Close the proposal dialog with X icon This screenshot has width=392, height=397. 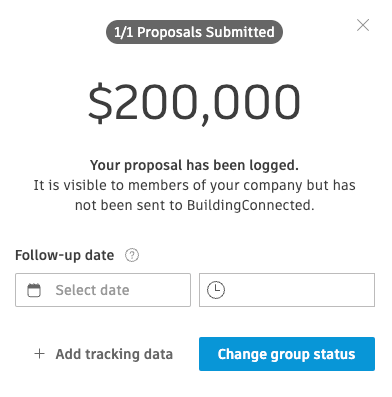[x=363, y=25]
